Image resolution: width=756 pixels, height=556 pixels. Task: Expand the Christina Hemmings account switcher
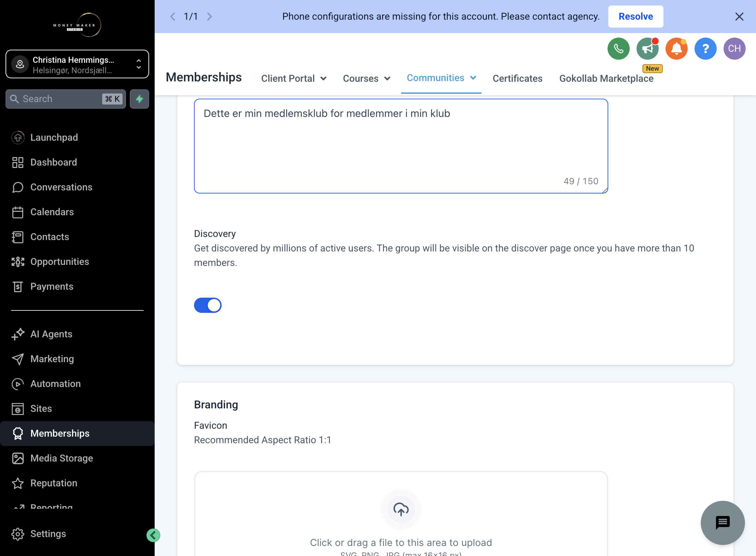(x=77, y=64)
